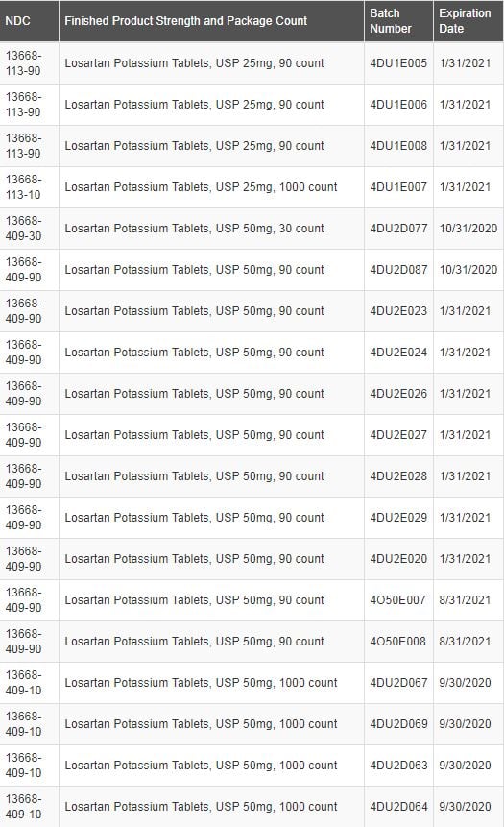The image size is (504, 827).
Task: Select batch 4DU2D087 cell
Action: click(398, 270)
